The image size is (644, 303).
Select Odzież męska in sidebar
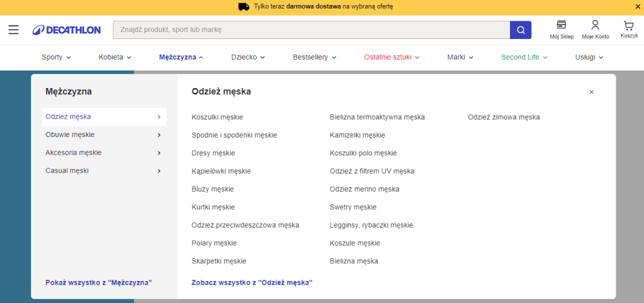104,117
